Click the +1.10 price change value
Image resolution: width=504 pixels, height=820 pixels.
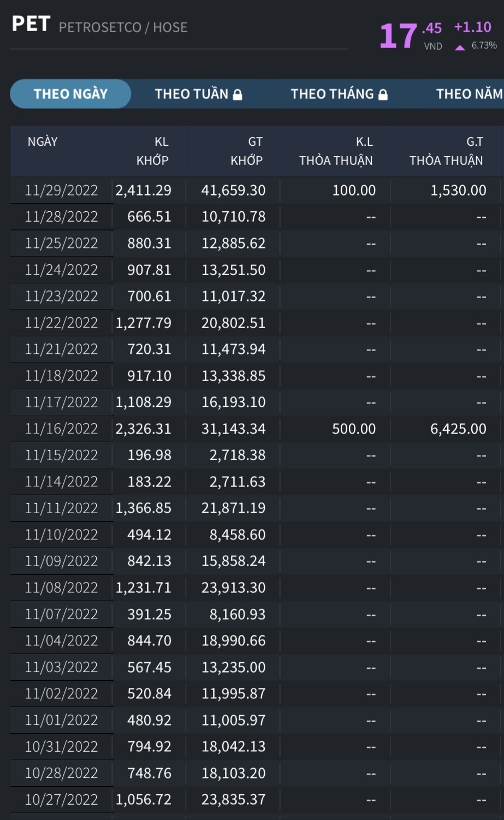click(472, 27)
